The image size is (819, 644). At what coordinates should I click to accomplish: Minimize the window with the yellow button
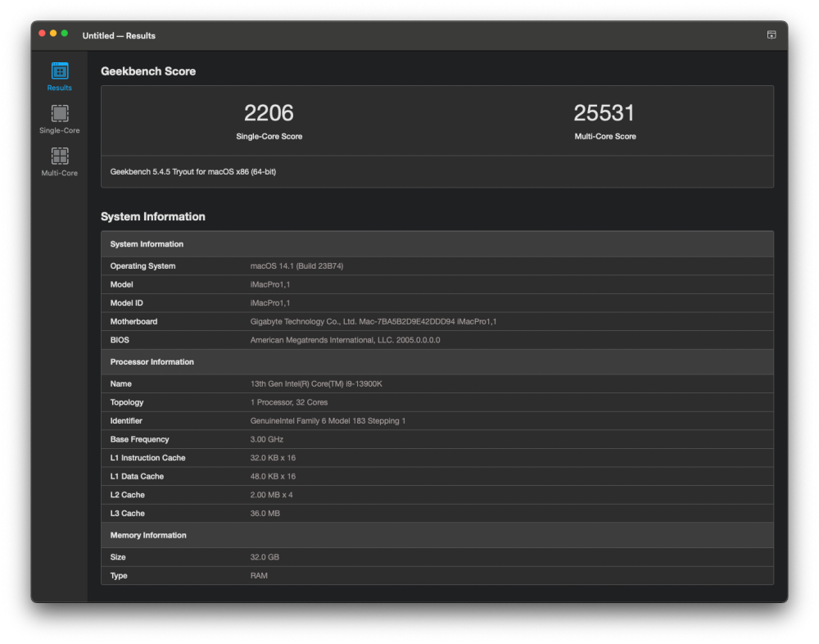(53, 34)
